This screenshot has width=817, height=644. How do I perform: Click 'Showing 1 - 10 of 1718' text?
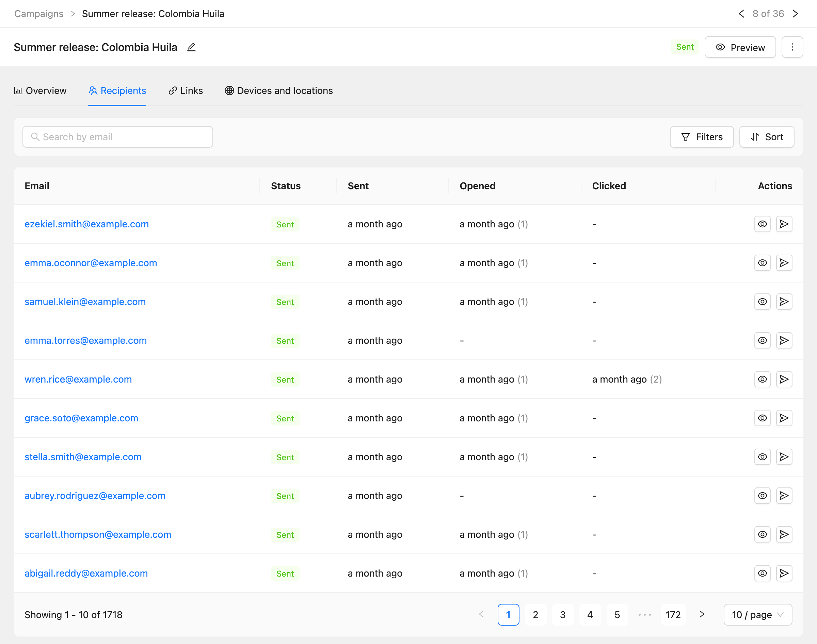coord(74,615)
